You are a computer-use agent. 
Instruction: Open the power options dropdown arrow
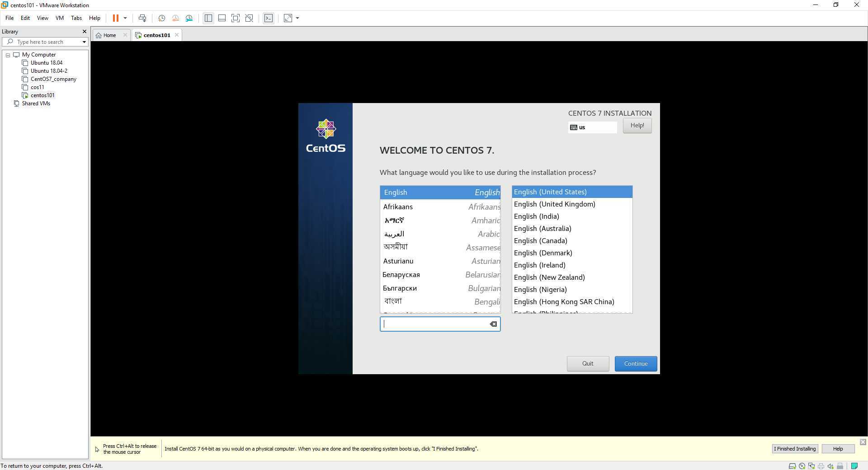click(125, 18)
